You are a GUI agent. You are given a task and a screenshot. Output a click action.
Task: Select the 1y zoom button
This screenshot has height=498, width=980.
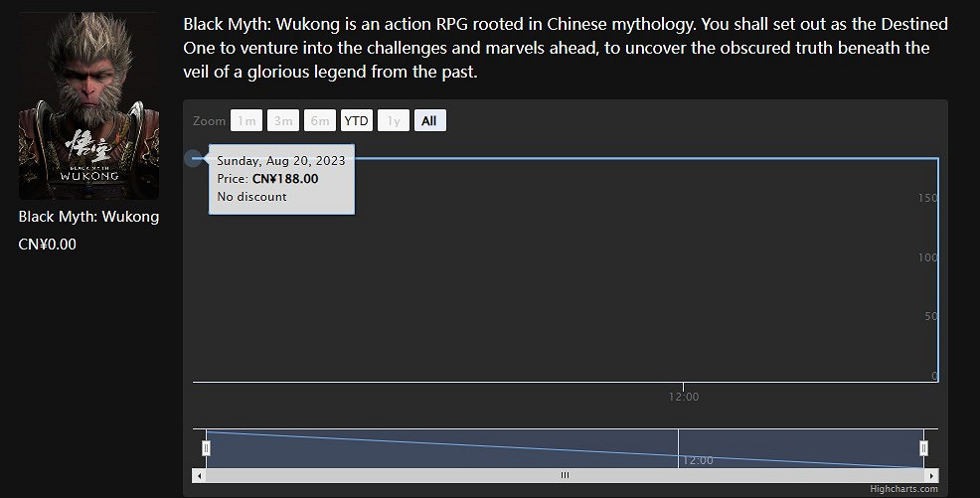tap(394, 121)
